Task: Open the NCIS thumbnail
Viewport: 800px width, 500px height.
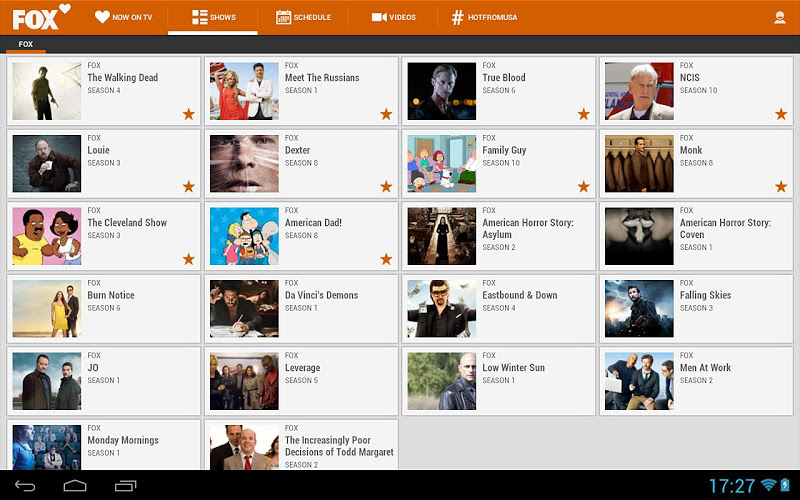Action: point(639,91)
